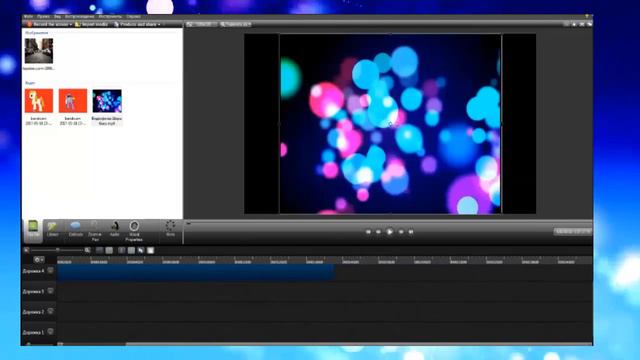This screenshot has height=360, width=640.
Task: Expand Record the screen dropdown arrow
Action: tap(71, 24)
